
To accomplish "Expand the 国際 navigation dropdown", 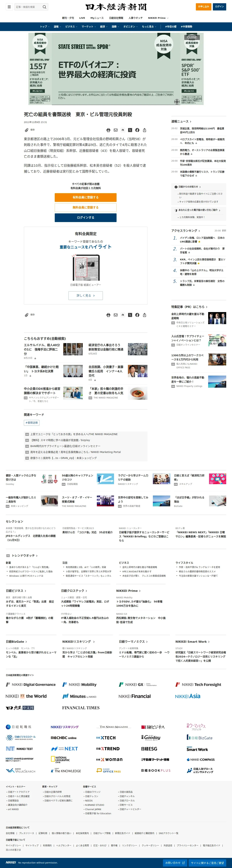I will point(115,27).
